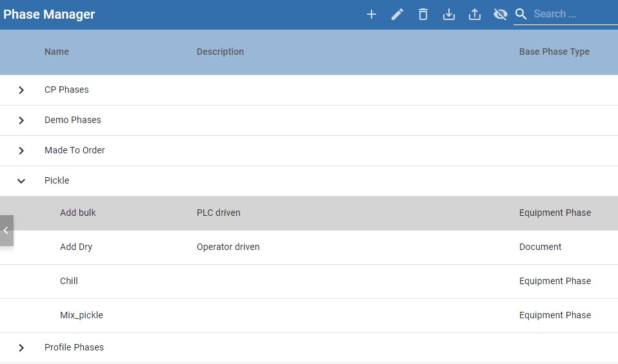Screen dimensions: 618x364
Task: Click the upload export icon
Action: [x=475, y=14]
